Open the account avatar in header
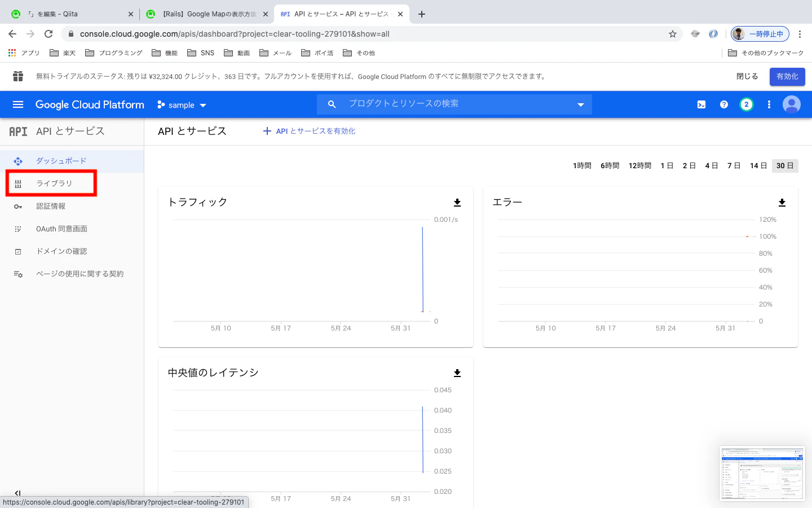This screenshot has width=812, height=508. click(x=792, y=104)
